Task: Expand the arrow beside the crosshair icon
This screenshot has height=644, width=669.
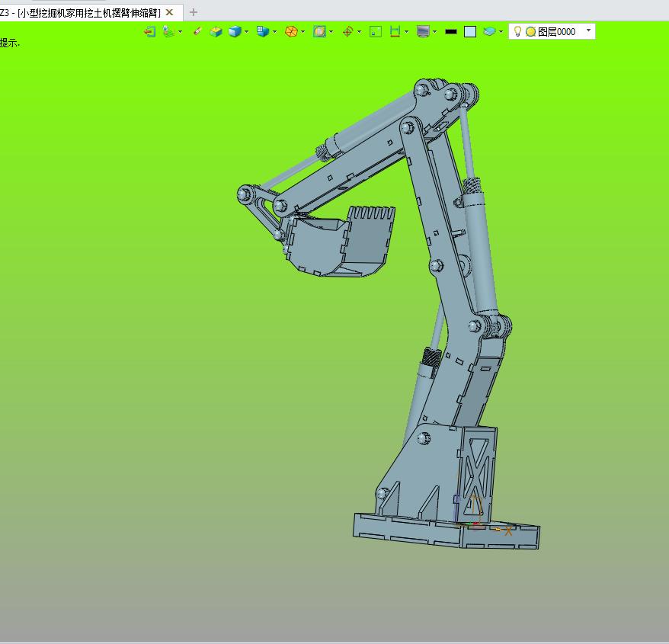Action: point(359,32)
